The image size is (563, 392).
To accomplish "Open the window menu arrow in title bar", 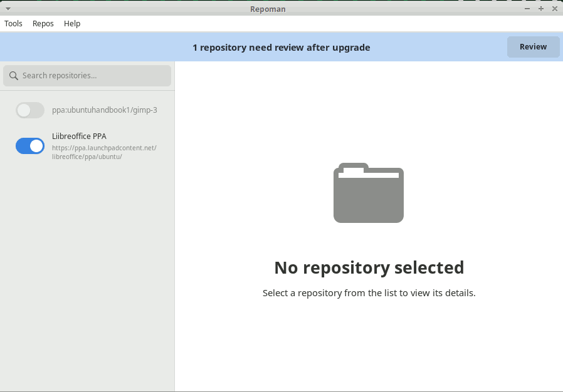I will pos(8,9).
